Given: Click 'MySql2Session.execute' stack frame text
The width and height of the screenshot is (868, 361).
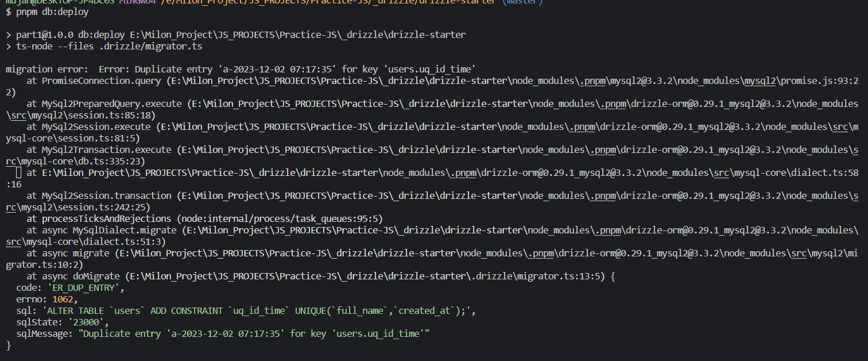Looking at the screenshot, I should point(96,126).
